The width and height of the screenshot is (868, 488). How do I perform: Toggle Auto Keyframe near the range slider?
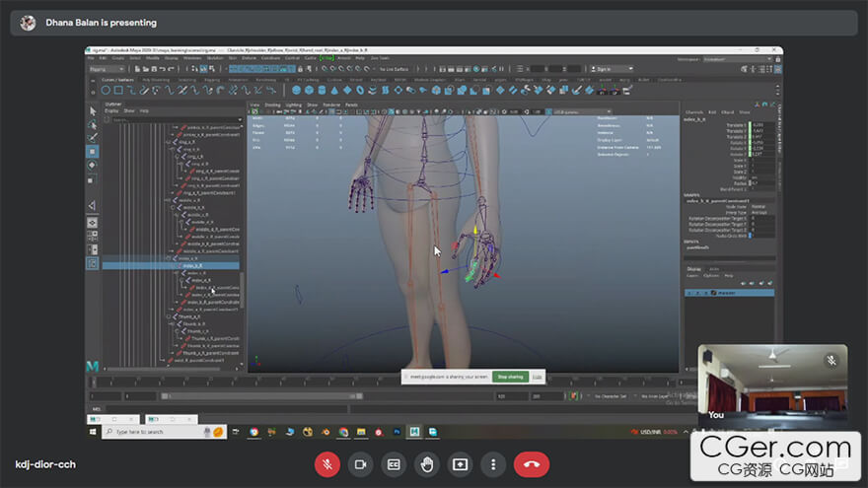point(574,396)
